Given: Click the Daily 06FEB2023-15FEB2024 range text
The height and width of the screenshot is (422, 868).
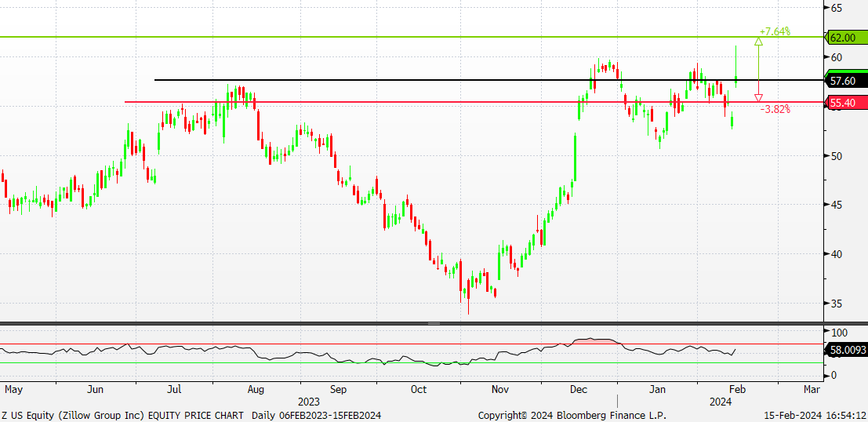Looking at the screenshot, I should coord(316,416).
